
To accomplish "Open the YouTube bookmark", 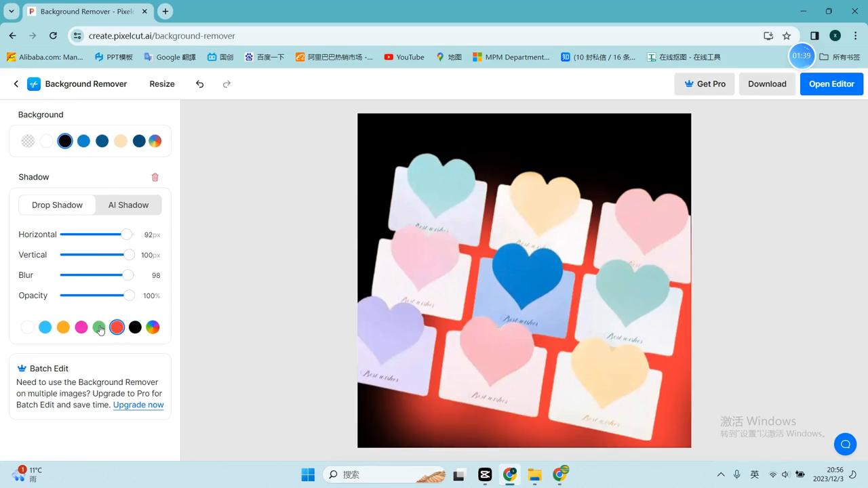I will pyautogui.click(x=404, y=57).
